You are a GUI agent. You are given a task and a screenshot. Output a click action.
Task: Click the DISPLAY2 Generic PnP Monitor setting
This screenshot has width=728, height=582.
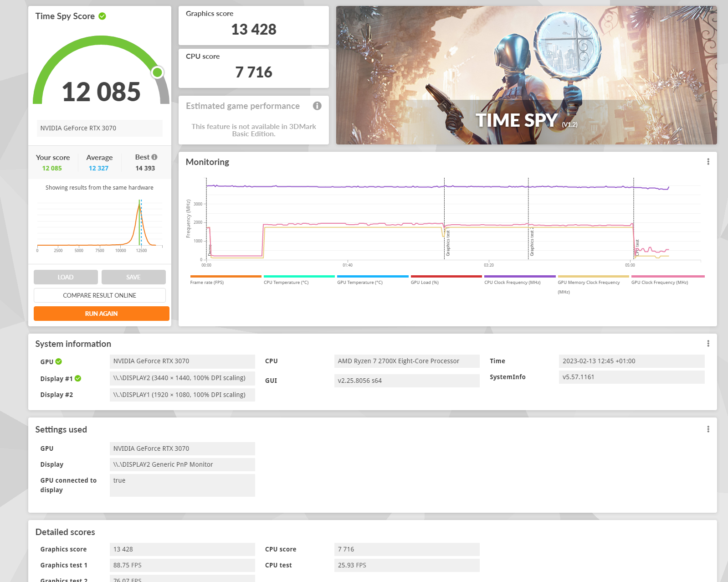182,464
